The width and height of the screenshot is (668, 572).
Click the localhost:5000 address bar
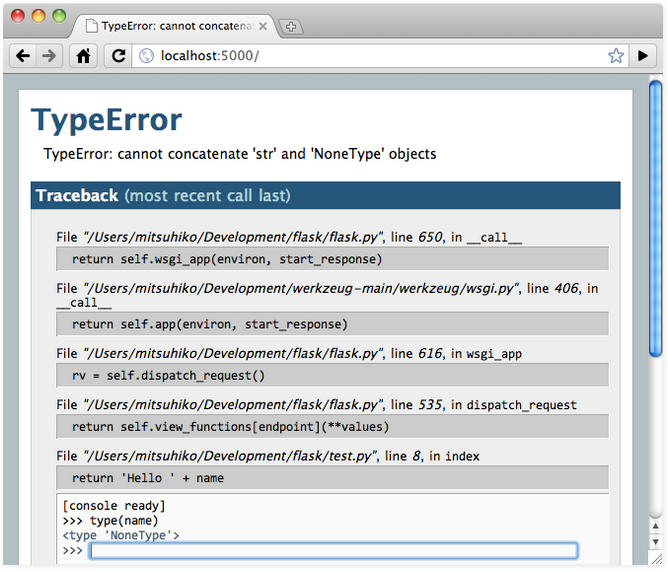(380, 56)
